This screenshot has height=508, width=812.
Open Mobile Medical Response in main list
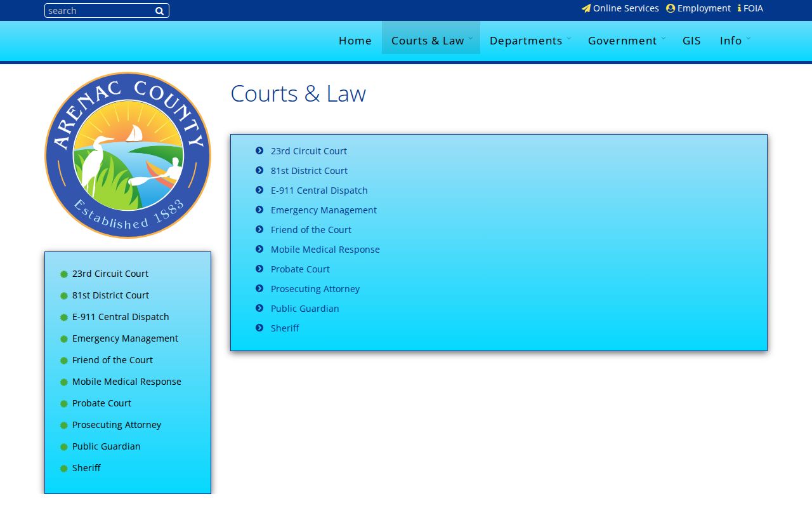(x=325, y=250)
